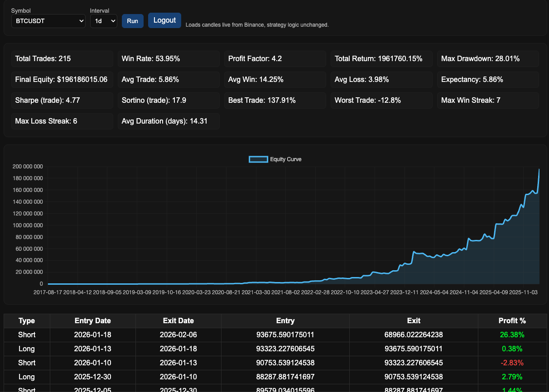
Task: Select the Exit Date column header
Action: point(178,320)
